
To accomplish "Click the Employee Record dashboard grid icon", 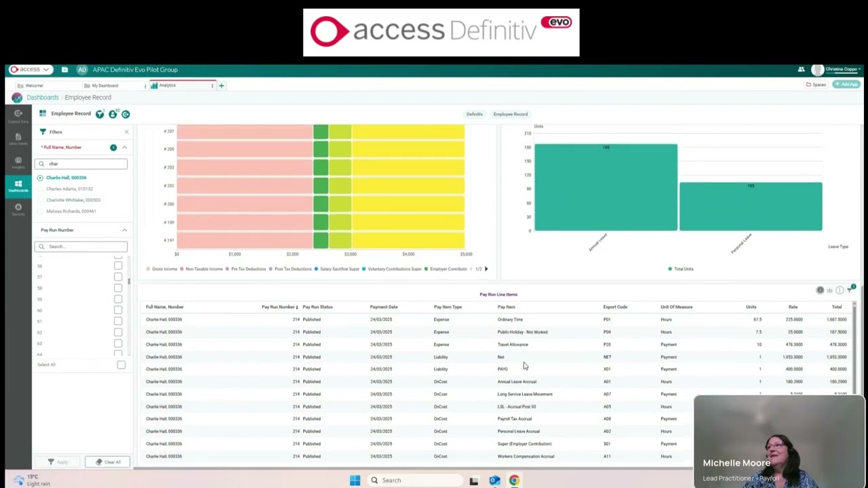I will pyautogui.click(x=43, y=113).
